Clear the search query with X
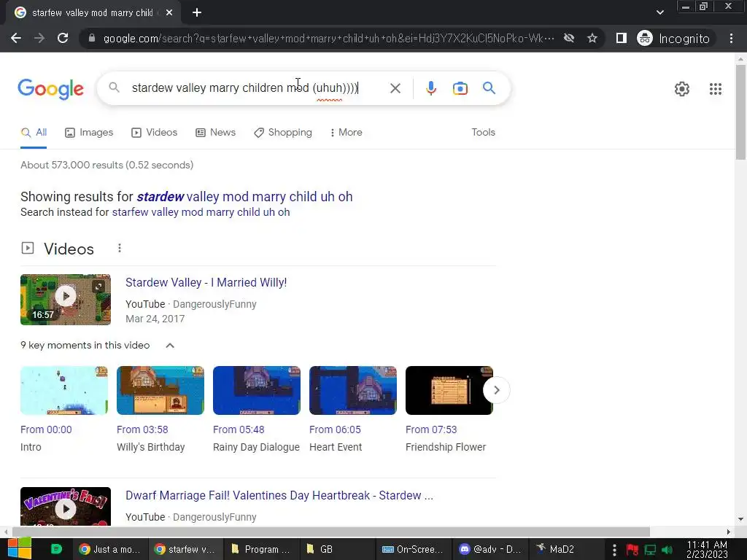The image size is (747, 560). click(x=395, y=88)
